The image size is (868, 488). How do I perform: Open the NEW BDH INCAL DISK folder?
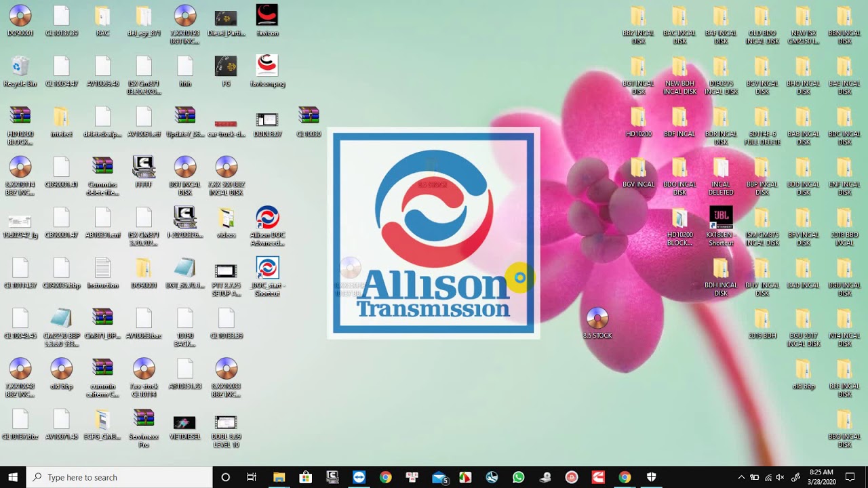click(x=679, y=75)
